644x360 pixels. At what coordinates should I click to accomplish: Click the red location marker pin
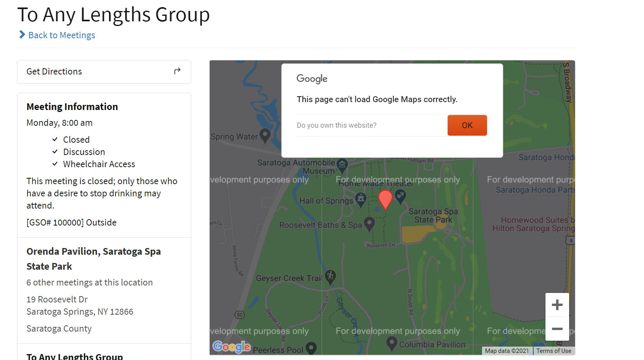(x=385, y=200)
